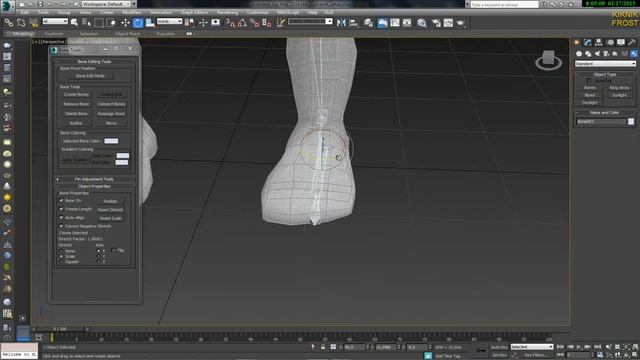Select the Select and Link tool
The width and height of the screenshot is (640, 360).
point(9,23)
